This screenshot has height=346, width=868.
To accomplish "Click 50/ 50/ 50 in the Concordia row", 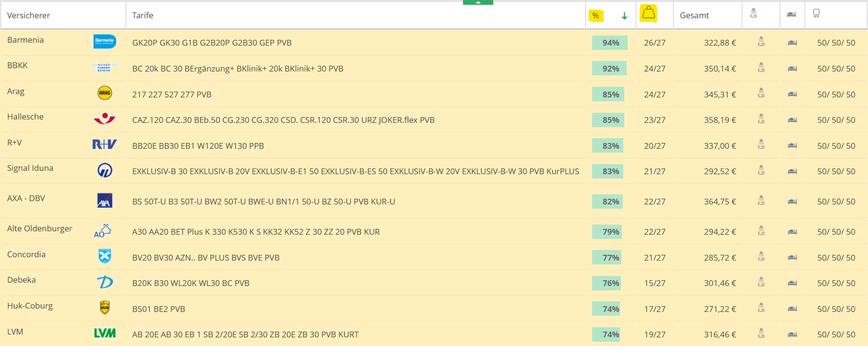I will click(x=836, y=258).
